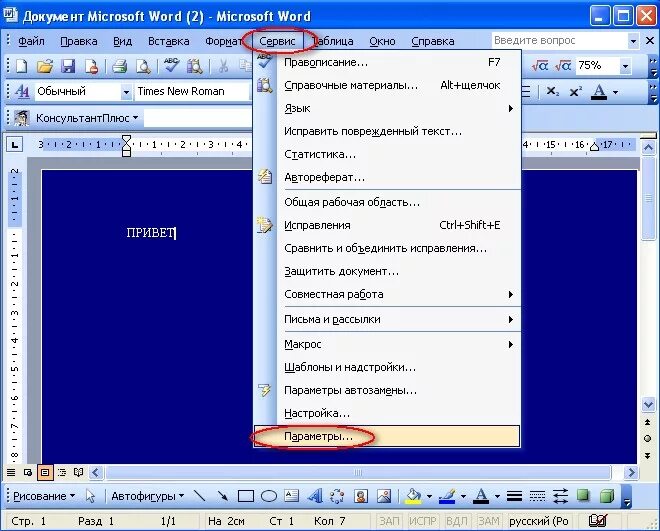Toggle ИСПР track changes indicator
This screenshot has width=660, height=531.
coord(422,521)
